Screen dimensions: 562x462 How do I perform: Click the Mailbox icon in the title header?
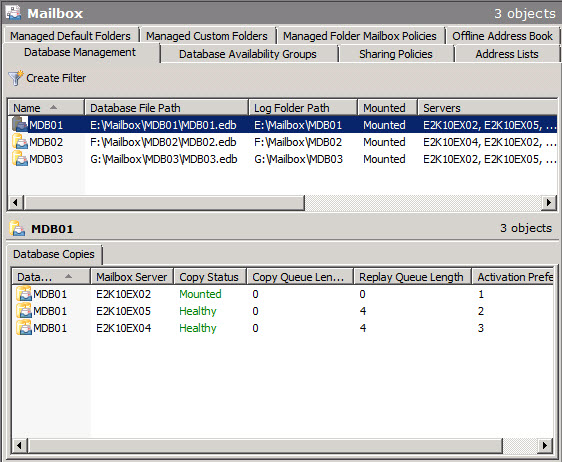13,13
